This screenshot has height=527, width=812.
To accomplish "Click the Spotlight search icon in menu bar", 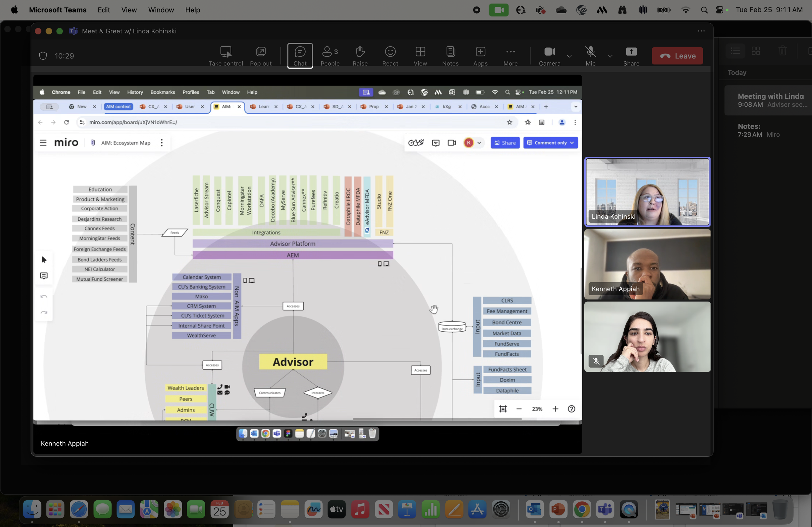I will pyautogui.click(x=704, y=10).
